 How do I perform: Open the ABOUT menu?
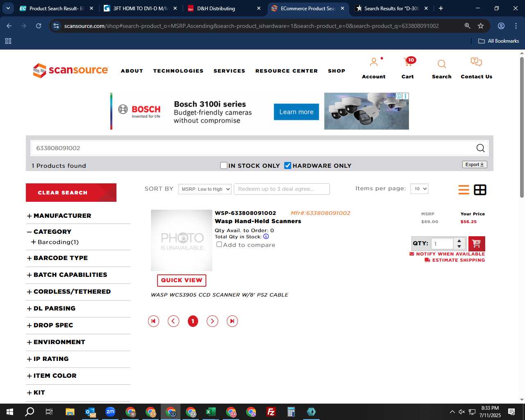[x=132, y=71]
